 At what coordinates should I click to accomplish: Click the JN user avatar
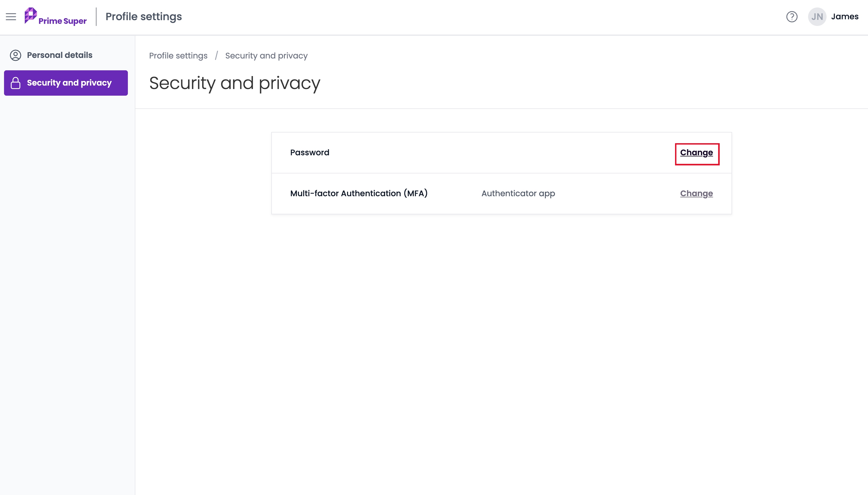(x=817, y=17)
